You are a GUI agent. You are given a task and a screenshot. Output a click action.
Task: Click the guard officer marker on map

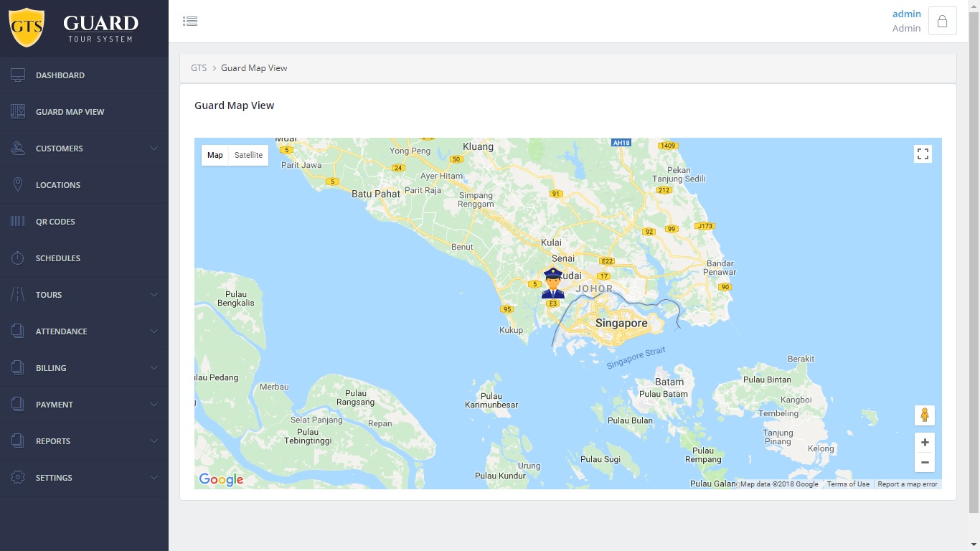click(553, 283)
